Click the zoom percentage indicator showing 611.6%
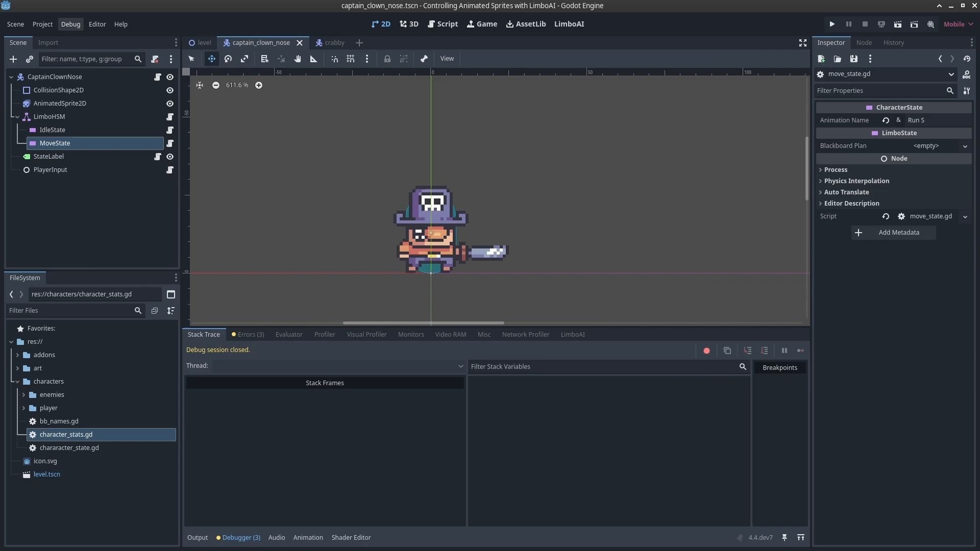The height and width of the screenshot is (551, 980). 236,85
